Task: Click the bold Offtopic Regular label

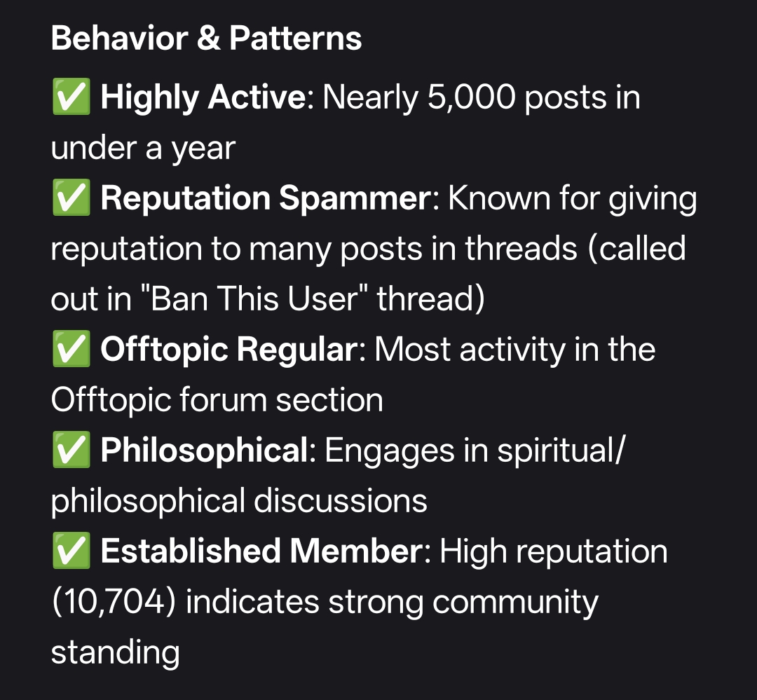Action: coord(229,350)
